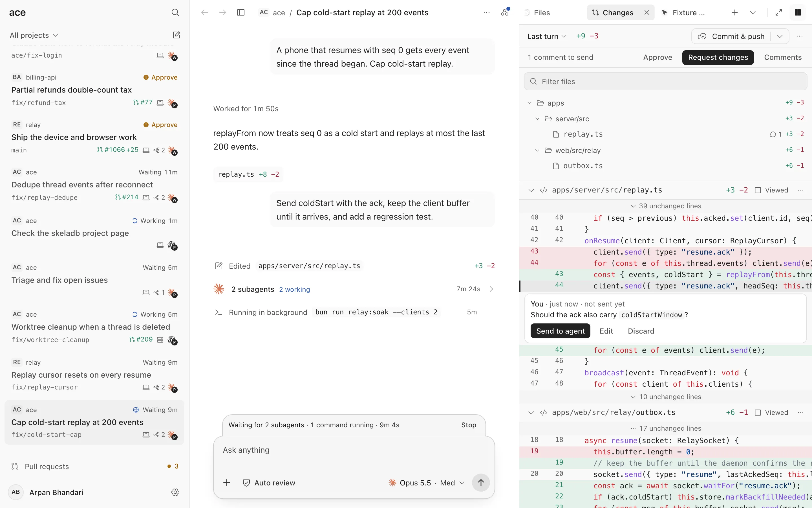Add attachment with plus in composer

click(227, 483)
